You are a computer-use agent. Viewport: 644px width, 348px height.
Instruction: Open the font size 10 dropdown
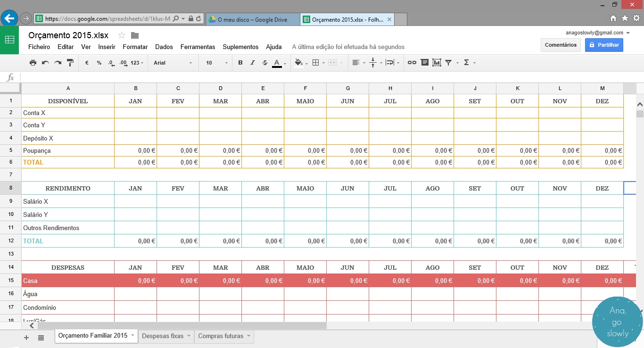click(x=217, y=63)
